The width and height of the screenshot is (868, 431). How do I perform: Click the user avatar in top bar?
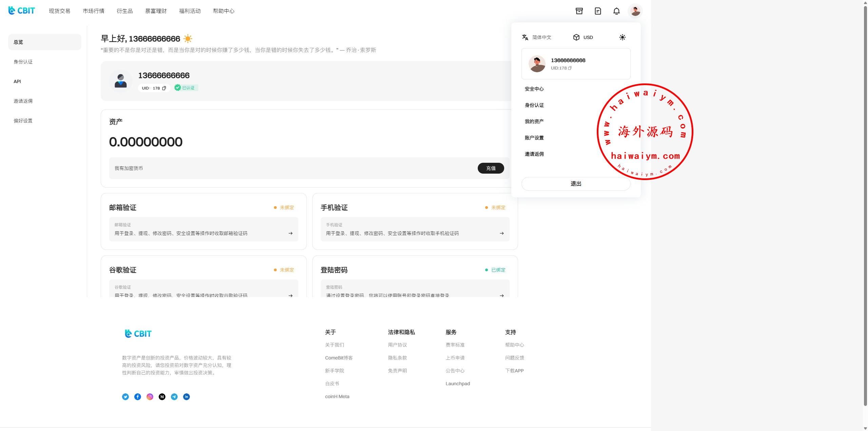[x=635, y=11]
